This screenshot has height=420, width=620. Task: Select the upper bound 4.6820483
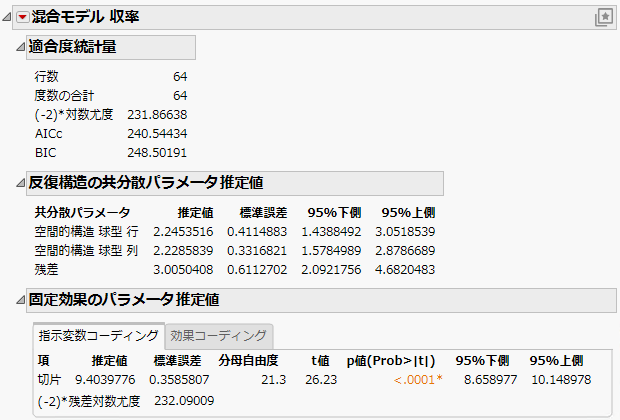click(x=405, y=269)
